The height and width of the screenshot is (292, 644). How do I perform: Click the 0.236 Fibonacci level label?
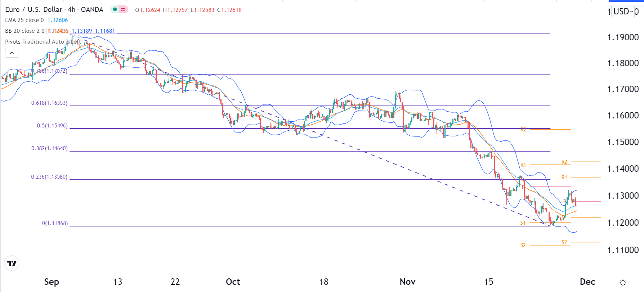pyautogui.click(x=49, y=177)
